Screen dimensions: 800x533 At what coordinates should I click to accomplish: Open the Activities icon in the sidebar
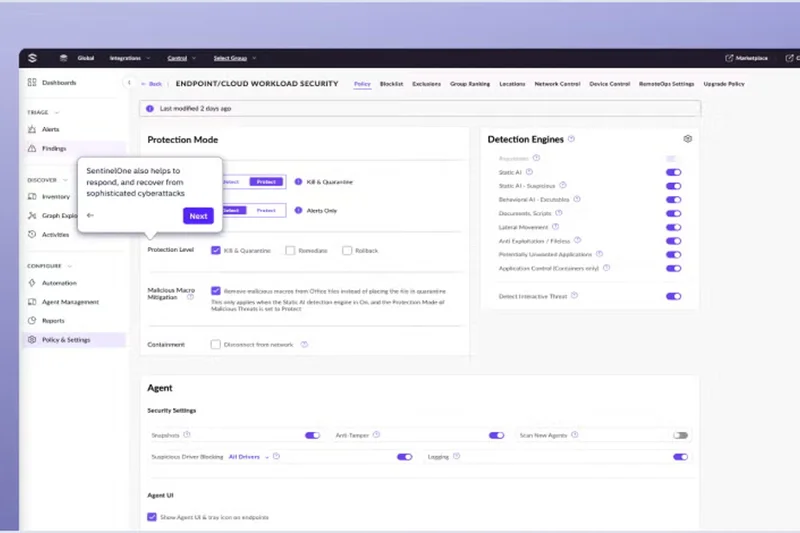click(x=33, y=234)
